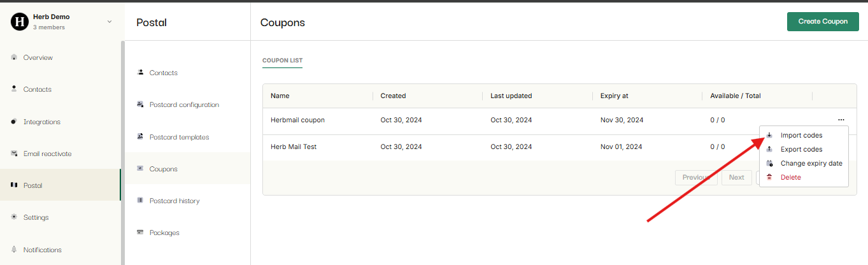Open three-dot menu for Herbmail coupon

pyautogui.click(x=841, y=120)
